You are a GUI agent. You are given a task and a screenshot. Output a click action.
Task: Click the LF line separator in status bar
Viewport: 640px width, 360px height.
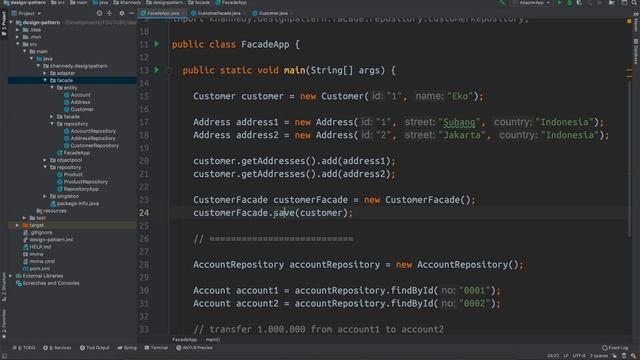pos(566,356)
